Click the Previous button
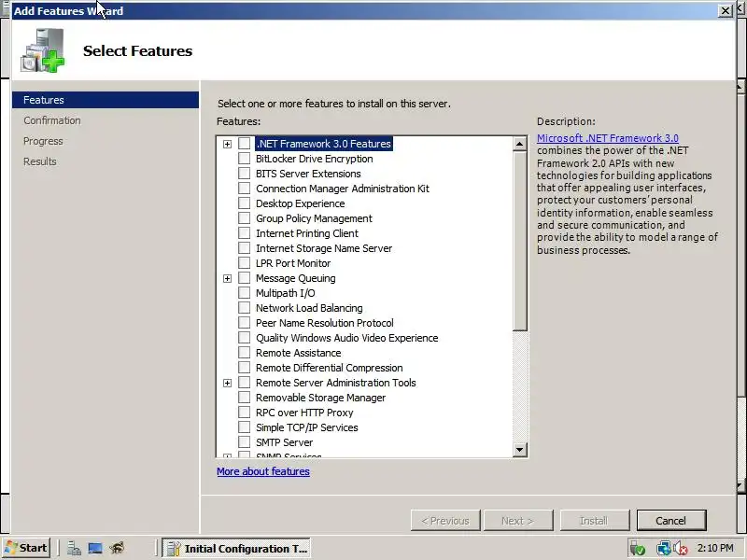The width and height of the screenshot is (747, 560). (445, 521)
